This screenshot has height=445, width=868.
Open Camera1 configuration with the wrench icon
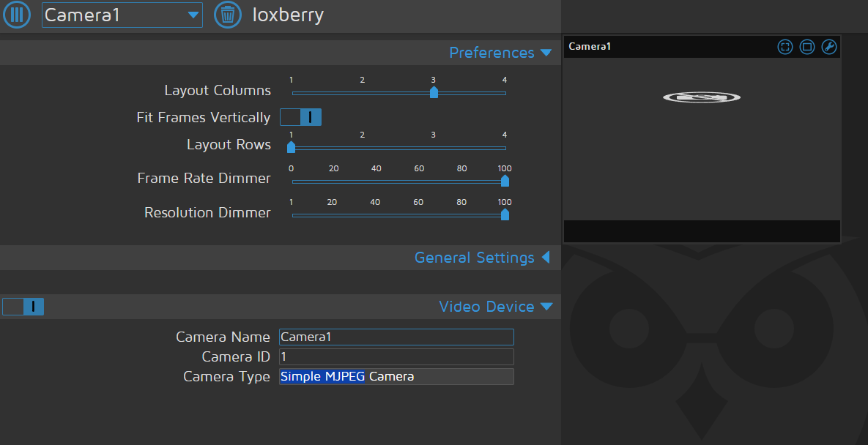click(829, 47)
